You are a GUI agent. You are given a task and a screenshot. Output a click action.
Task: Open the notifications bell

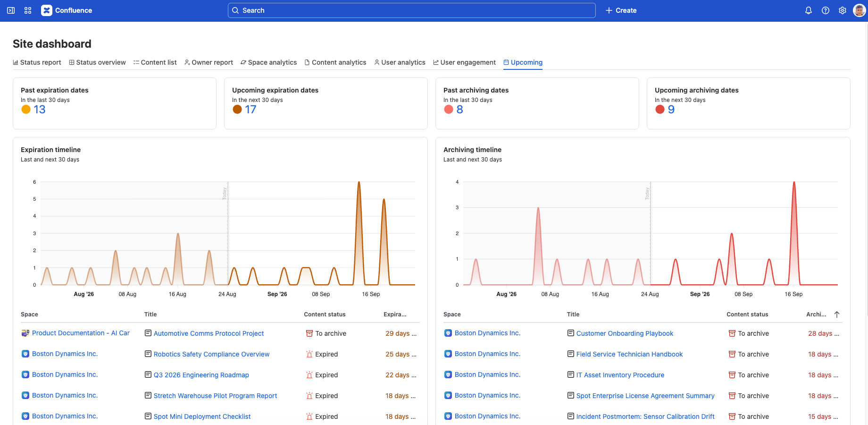[x=809, y=10]
